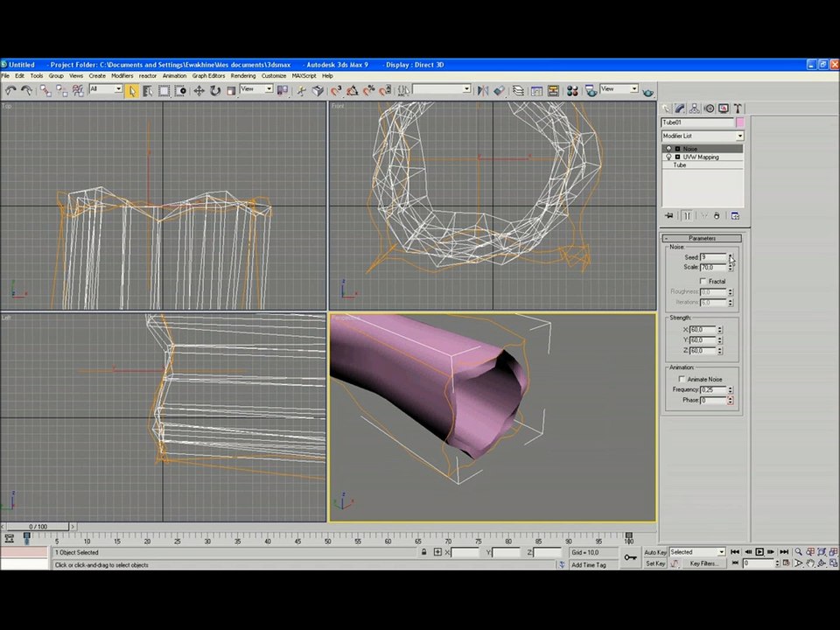Select the Rotate tool in toolbar
Image resolution: width=840 pixels, height=630 pixels.
(x=215, y=91)
